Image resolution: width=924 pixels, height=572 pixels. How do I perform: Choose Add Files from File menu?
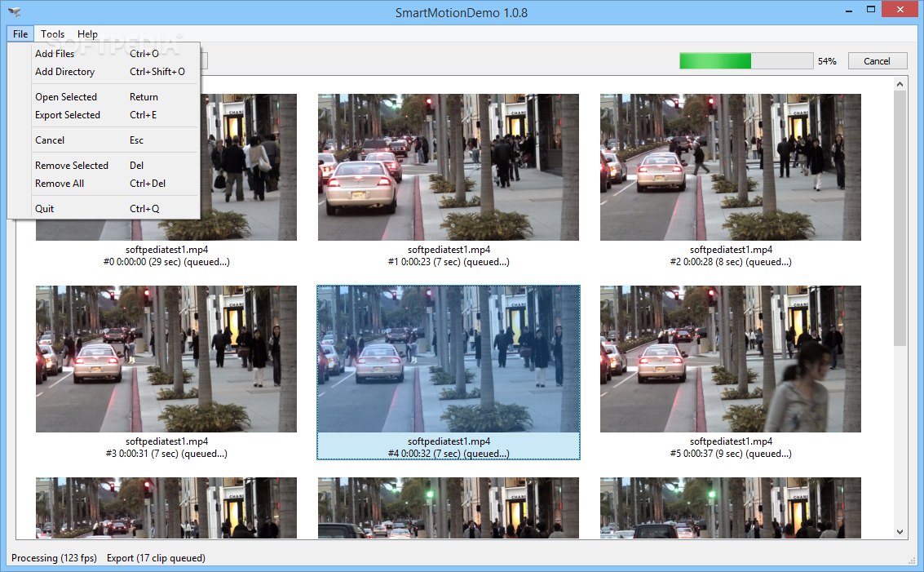coord(104,54)
